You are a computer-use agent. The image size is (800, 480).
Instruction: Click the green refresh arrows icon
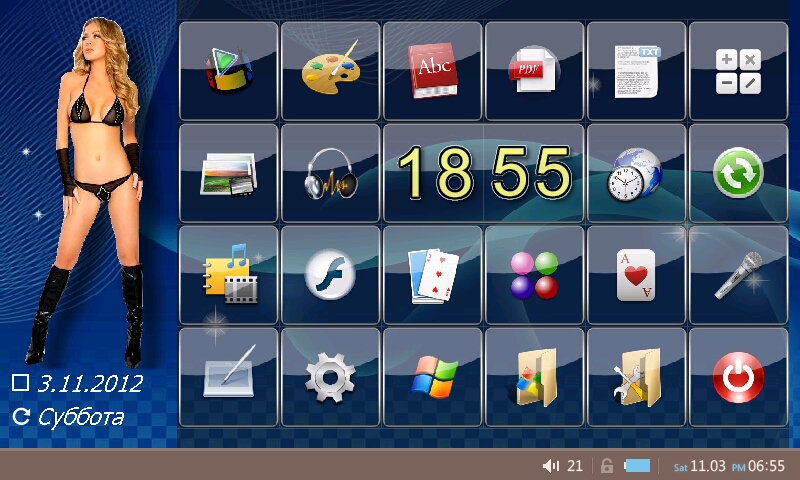738,173
